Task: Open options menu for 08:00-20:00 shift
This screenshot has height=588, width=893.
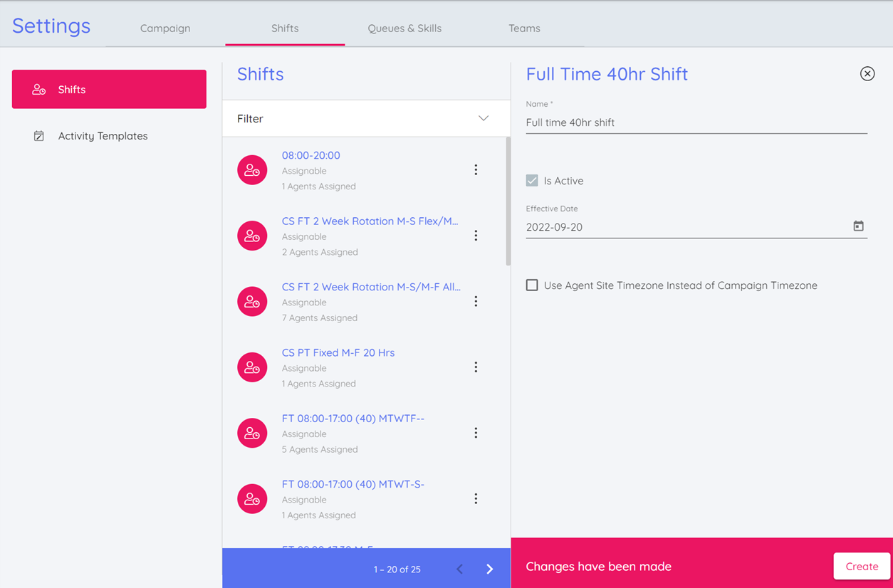Action: (476, 170)
